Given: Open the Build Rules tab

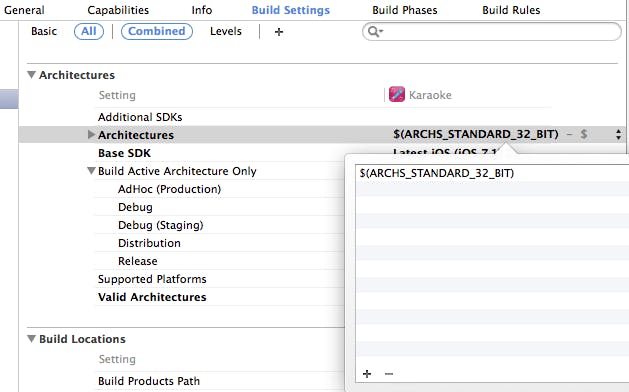Looking at the screenshot, I should pyautogui.click(x=511, y=10).
